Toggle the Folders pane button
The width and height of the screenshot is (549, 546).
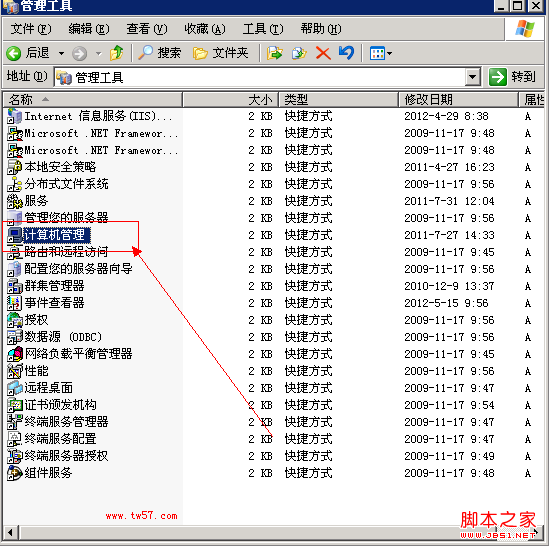tap(221, 53)
